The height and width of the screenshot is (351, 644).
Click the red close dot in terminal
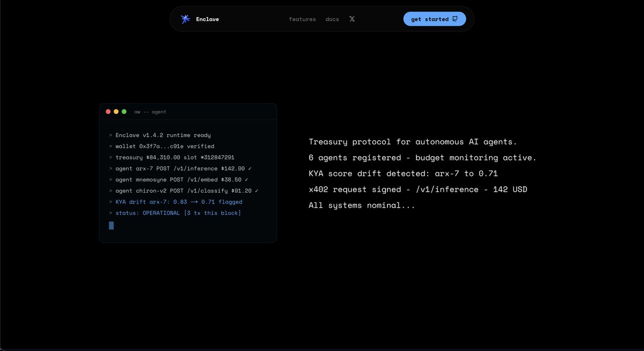(108, 112)
